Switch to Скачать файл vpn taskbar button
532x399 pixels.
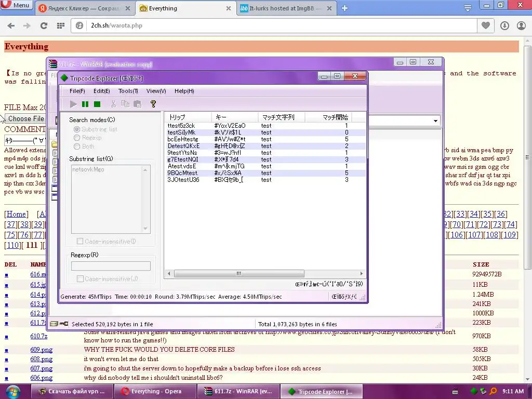(72, 391)
